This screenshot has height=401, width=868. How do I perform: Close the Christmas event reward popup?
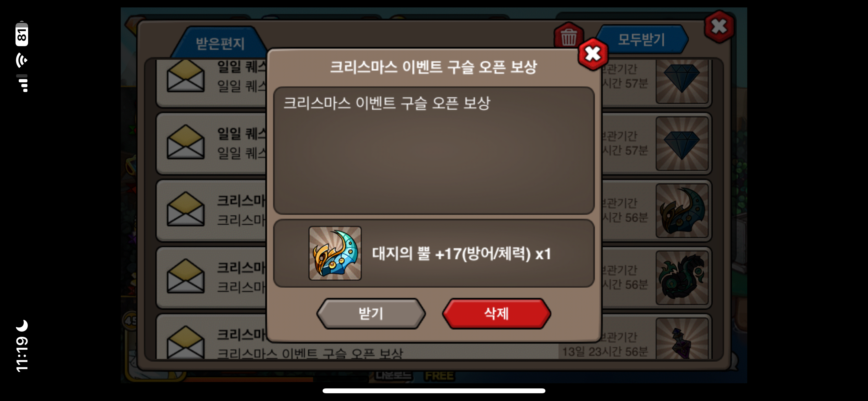(x=593, y=54)
